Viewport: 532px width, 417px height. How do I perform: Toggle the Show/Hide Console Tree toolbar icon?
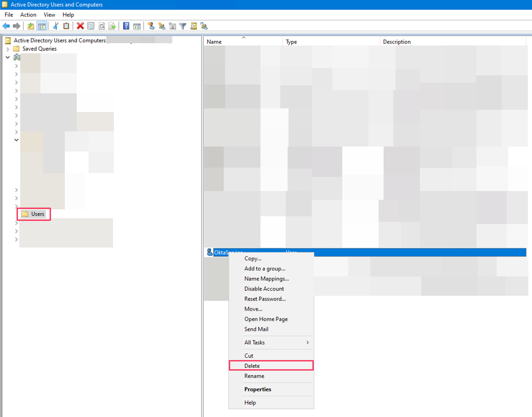(x=42, y=26)
